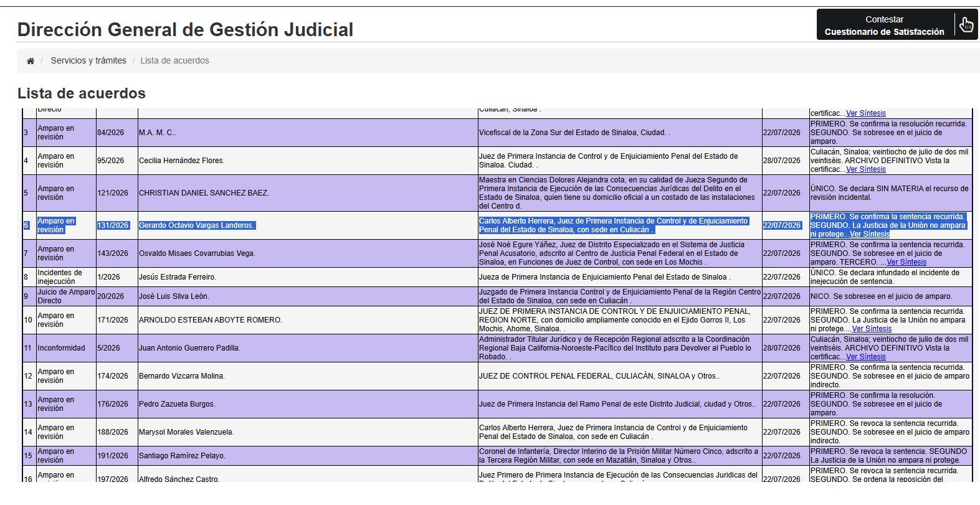The width and height of the screenshot is (980, 505).
Task: Select name Jesús Estrada Ferreiro
Action: pos(177,277)
